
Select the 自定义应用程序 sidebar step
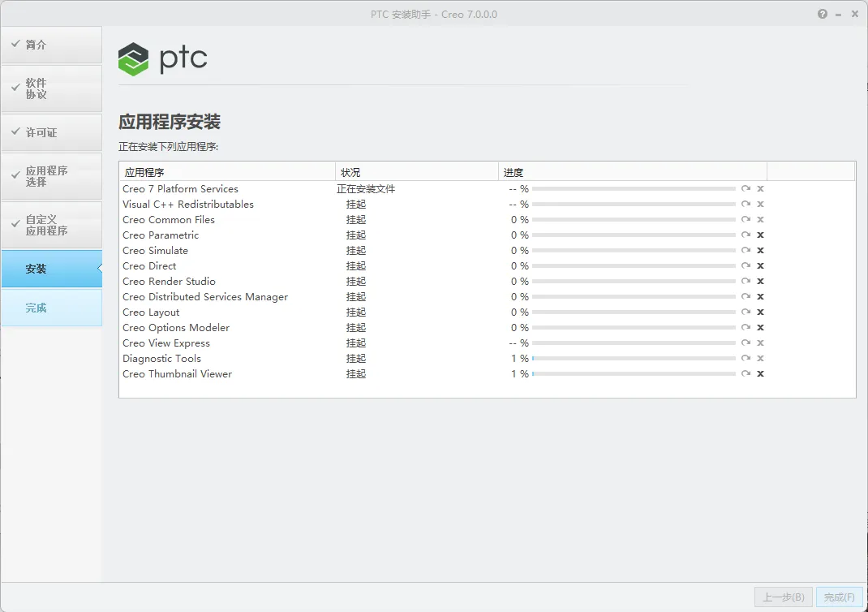[x=51, y=225]
